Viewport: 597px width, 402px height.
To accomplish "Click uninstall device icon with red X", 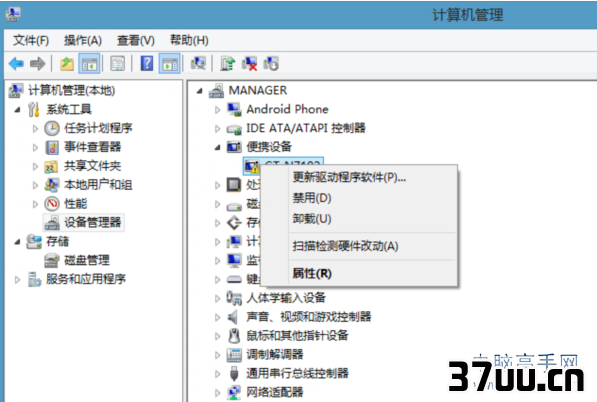I will 250,64.
